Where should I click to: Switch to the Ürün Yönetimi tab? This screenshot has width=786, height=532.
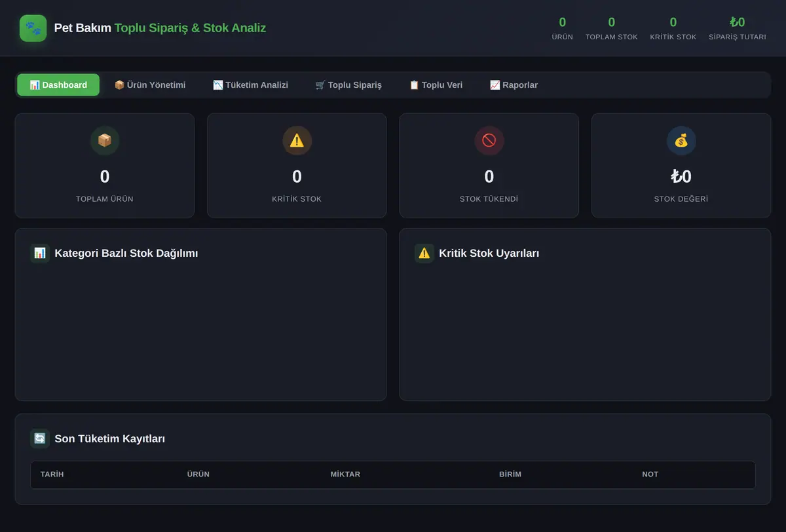(x=150, y=85)
